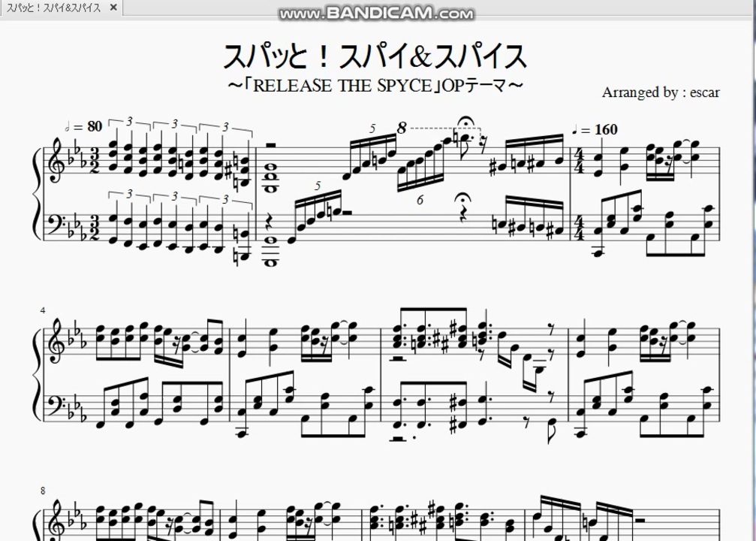The image size is (756, 541).
Task: Click measure number 4
Action: [x=43, y=310]
